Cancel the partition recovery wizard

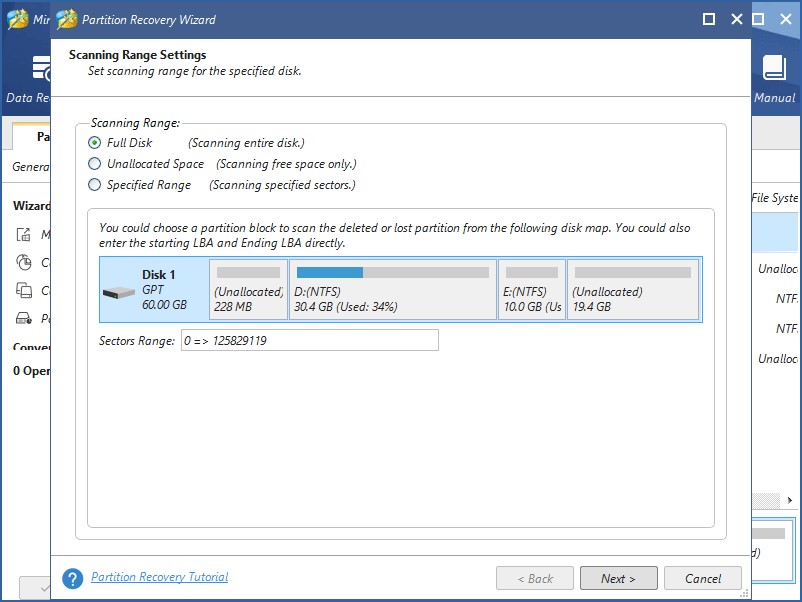tap(703, 578)
